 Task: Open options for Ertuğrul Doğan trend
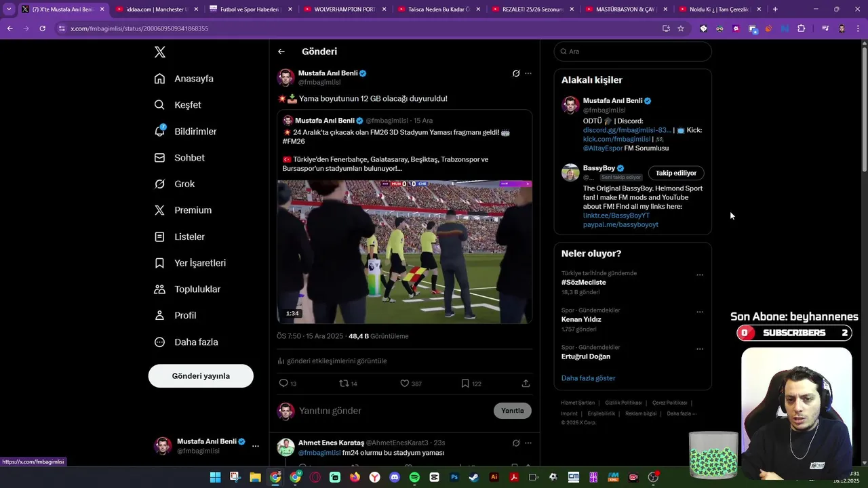[700, 350]
